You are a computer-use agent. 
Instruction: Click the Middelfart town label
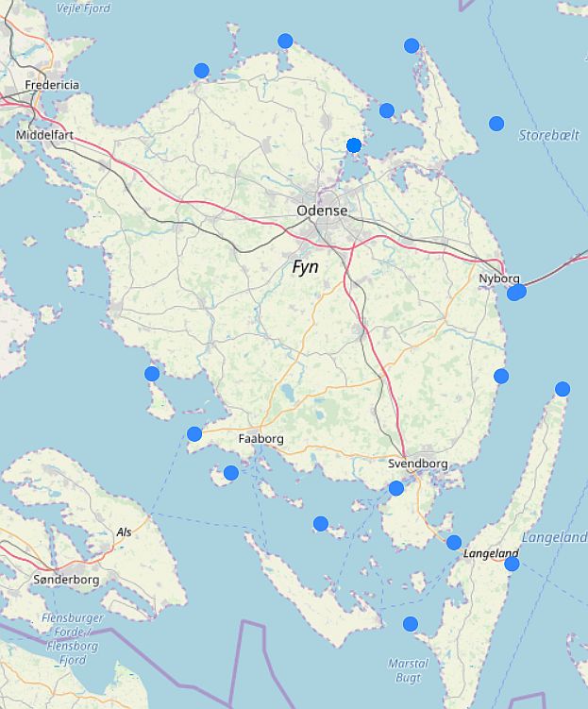pyautogui.click(x=44, y=135)
